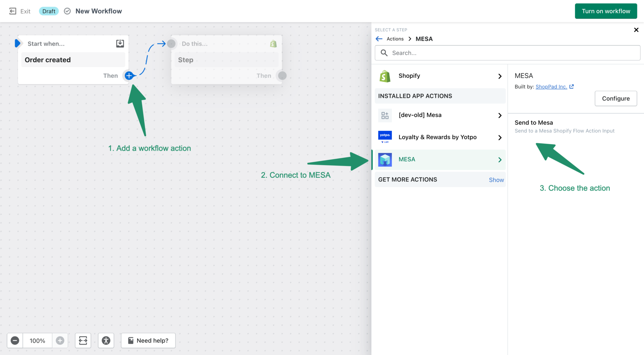Show the Get More Actions list

[496, 180]
